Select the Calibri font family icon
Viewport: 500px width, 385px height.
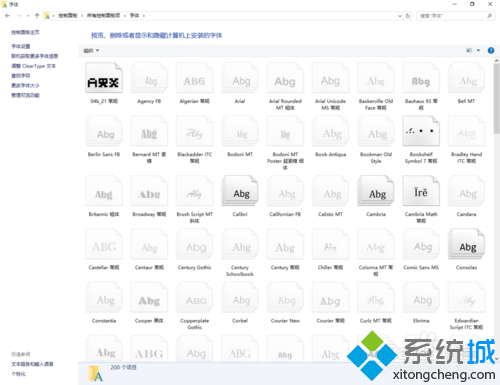(240, 191)
